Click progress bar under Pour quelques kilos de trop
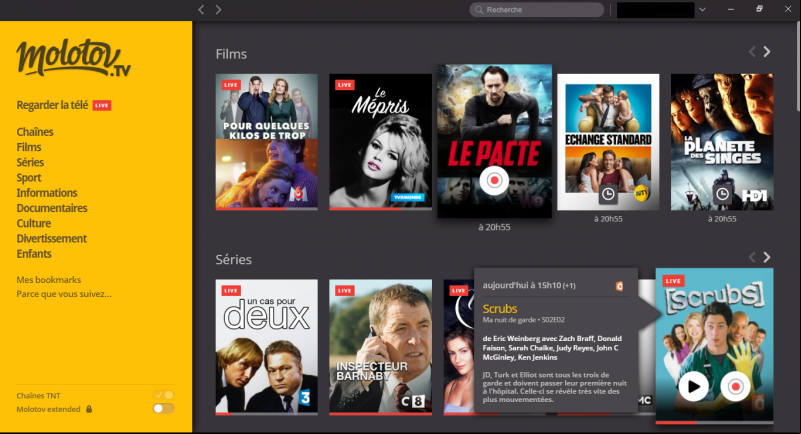The image size is (801, 434). tap(267, 209)
